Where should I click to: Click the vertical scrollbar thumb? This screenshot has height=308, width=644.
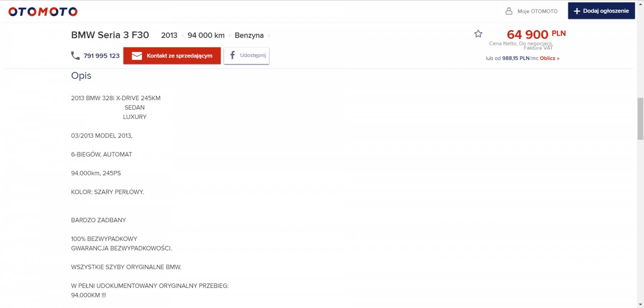(x=640, y=119)
